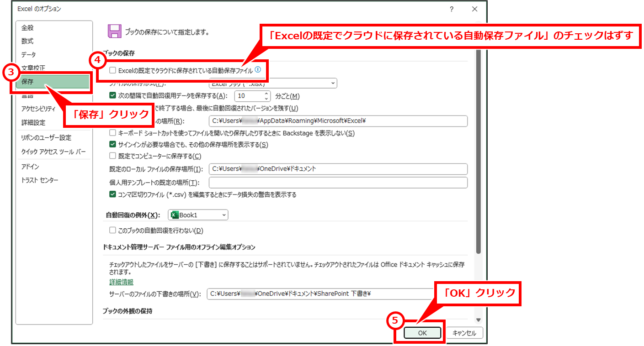
Task: Click the OK button
Action: click(x=422, y=333)
